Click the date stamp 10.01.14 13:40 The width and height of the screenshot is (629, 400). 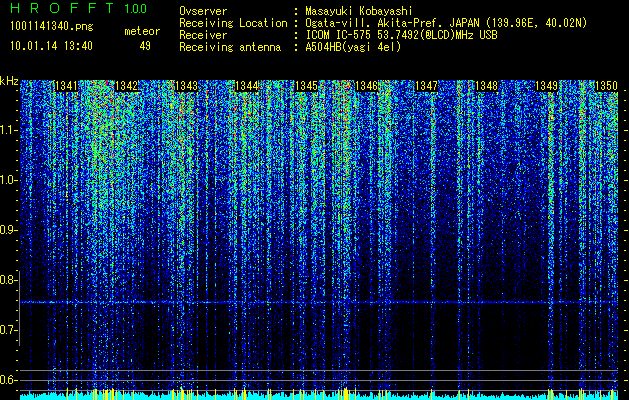[51, 46]
